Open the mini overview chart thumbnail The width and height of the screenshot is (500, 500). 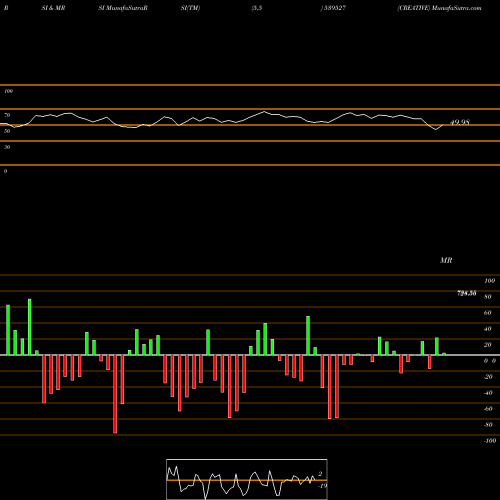tap(247, 479)
